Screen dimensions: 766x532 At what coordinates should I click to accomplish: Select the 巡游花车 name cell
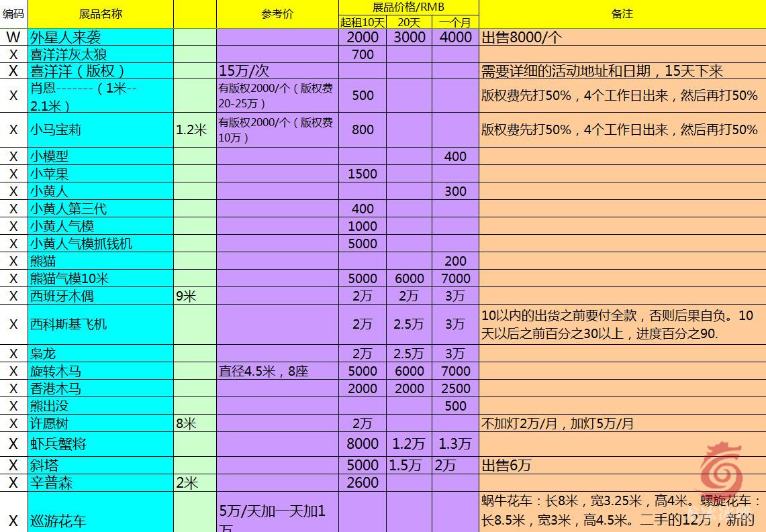(101, 512)
